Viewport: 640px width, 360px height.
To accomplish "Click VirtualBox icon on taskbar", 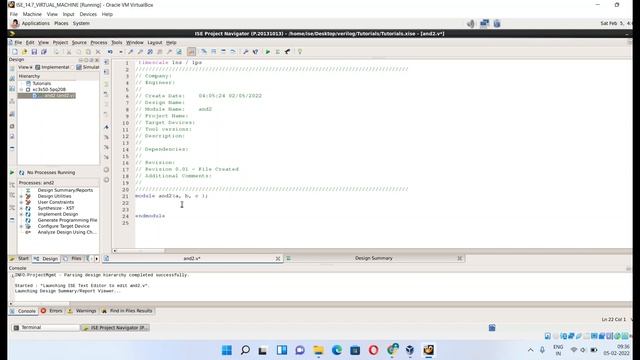I will 410,350.
